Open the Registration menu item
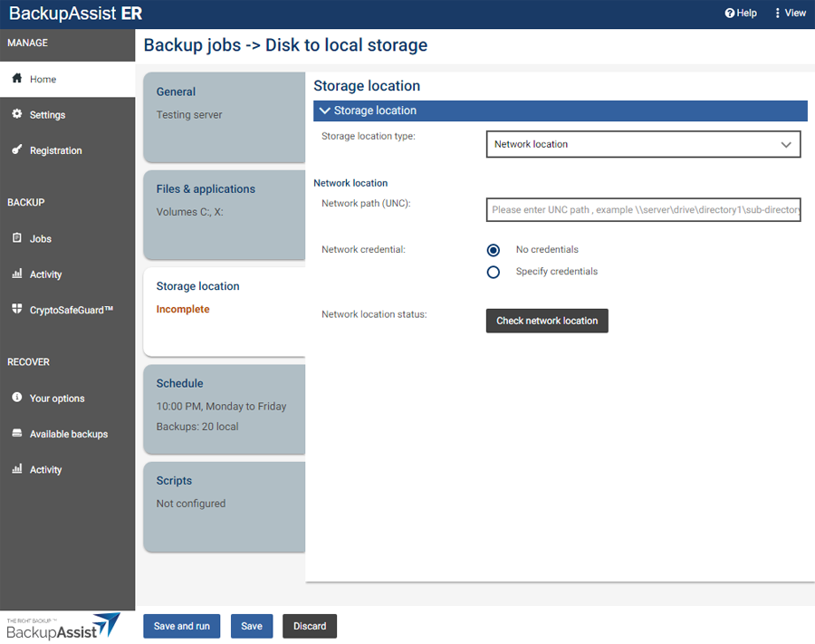Screen dimensions: 815x644 [68, 150]
